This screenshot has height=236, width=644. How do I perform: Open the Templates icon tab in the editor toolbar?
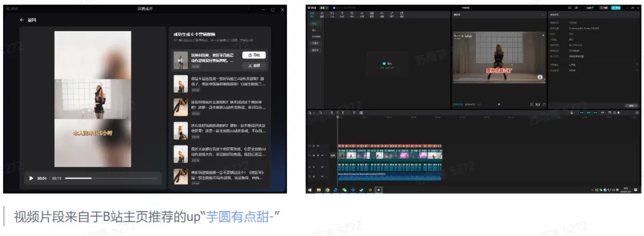(x=402, y=14)
